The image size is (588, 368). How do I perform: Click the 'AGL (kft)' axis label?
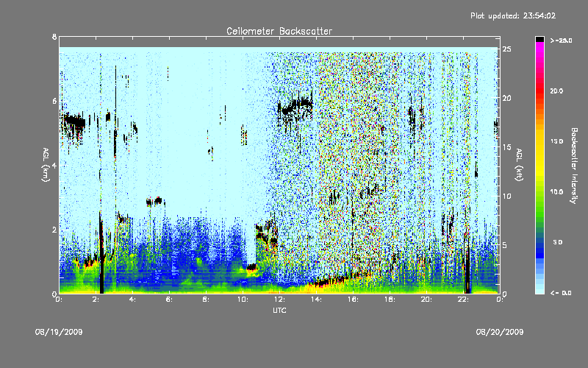point(519,164)
